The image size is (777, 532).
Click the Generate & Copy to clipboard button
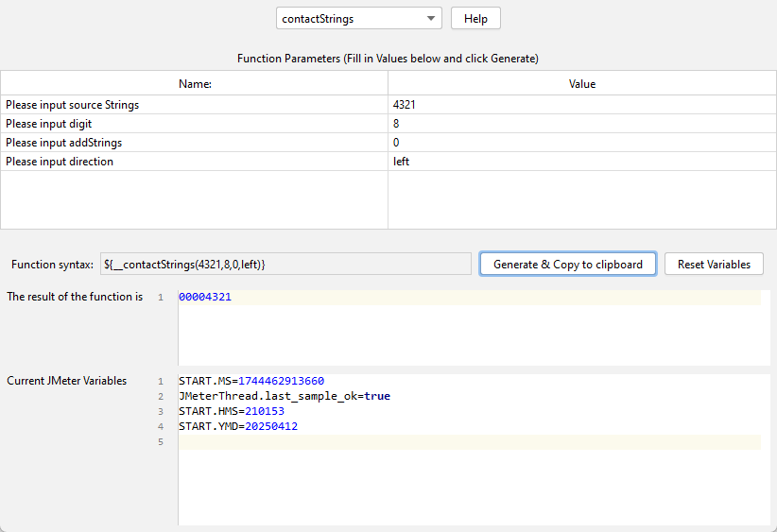coord(567,265)
